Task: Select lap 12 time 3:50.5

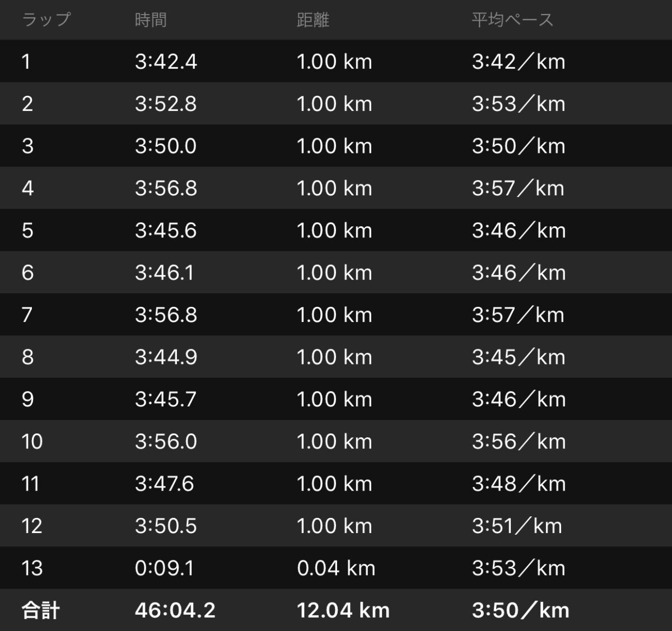Action: tap(166, 526)
